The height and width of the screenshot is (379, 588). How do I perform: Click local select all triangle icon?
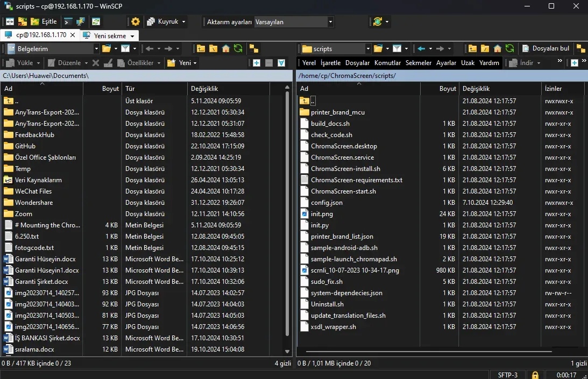click(x=281, y=62)
